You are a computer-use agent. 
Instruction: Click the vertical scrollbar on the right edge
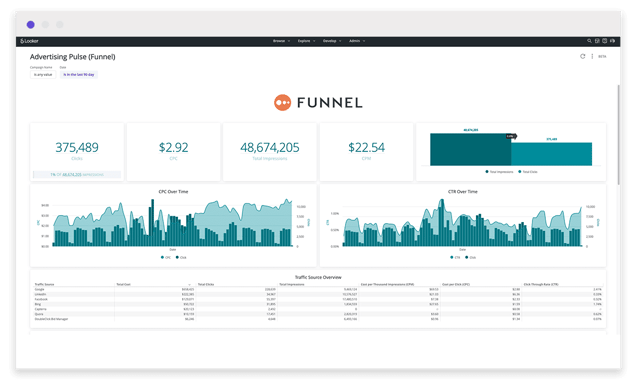point(618,135)
